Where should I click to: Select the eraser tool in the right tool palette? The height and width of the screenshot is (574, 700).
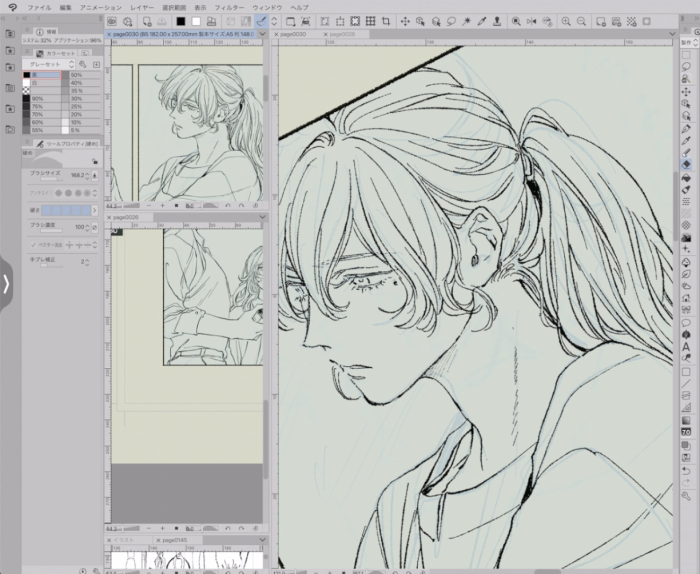click(x=687, y=164)
